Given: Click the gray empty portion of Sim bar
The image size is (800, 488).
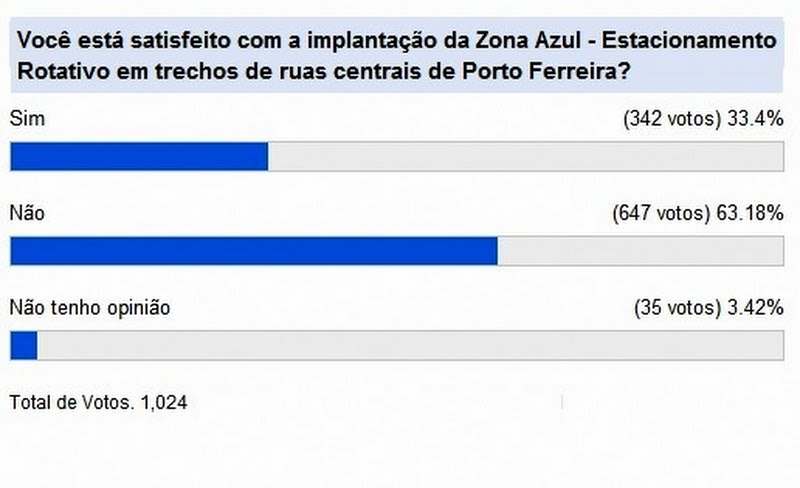Looking at the screenshot, I should coord(525,157).
